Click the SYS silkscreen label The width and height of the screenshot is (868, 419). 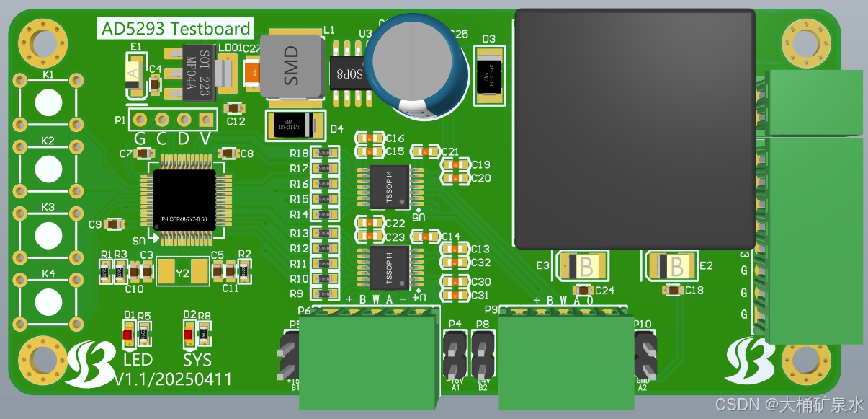197,360
